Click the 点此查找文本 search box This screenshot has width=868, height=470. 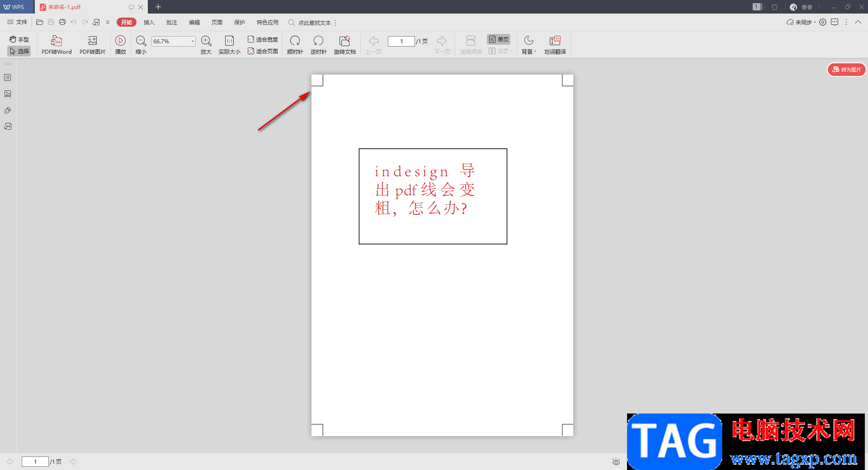(x=310, y=23)
